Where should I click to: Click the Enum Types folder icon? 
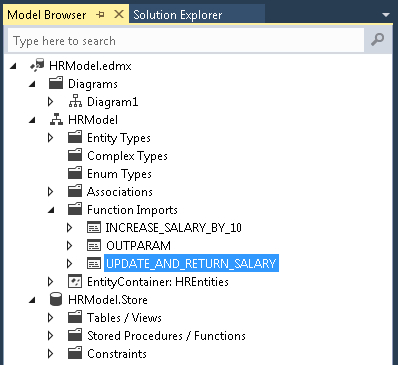pos(75,173)
